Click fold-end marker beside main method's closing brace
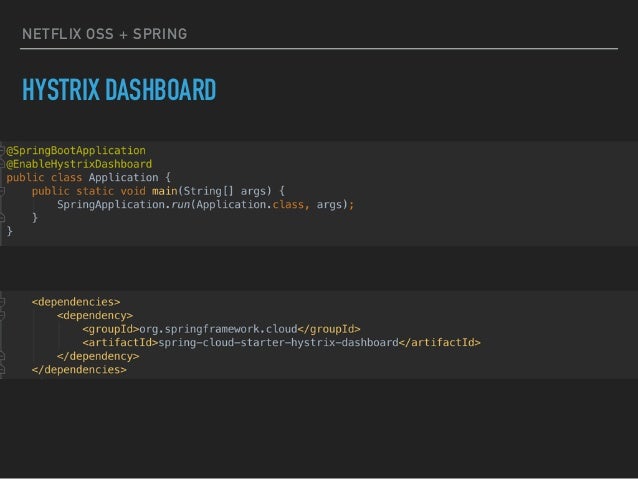 pyautogui.click(x=2, y=218)
